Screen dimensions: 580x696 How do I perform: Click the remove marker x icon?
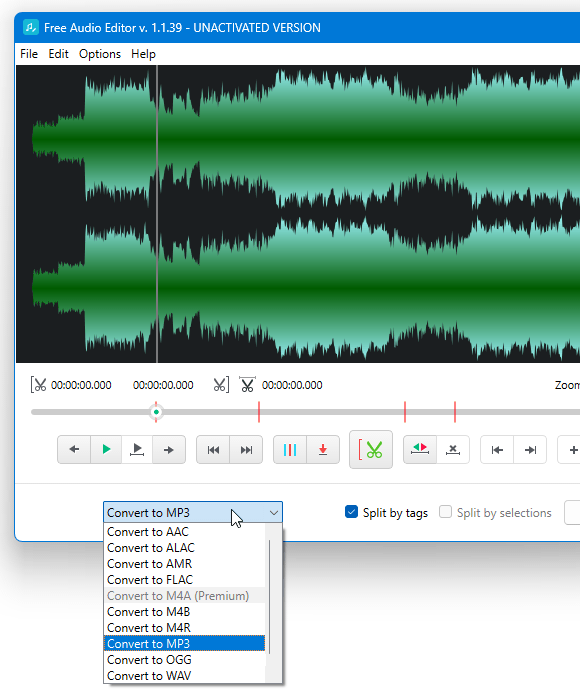(x=453, y=450)
